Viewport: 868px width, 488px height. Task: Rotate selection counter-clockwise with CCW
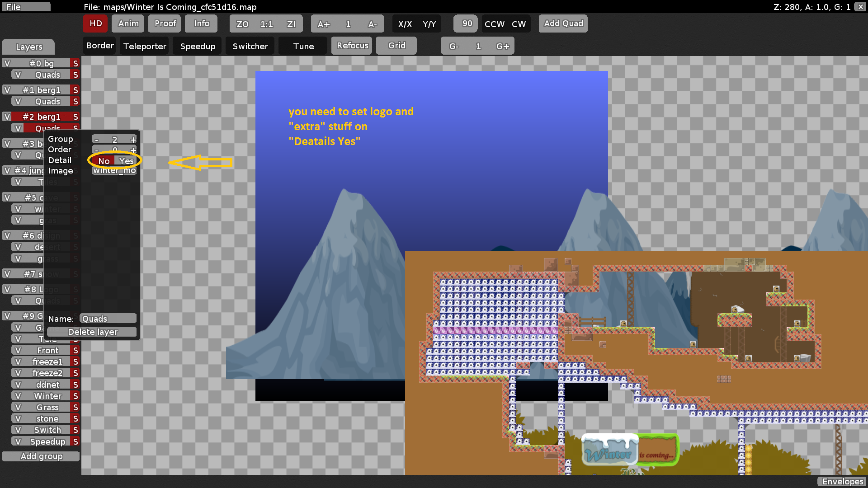click(493, 24)
